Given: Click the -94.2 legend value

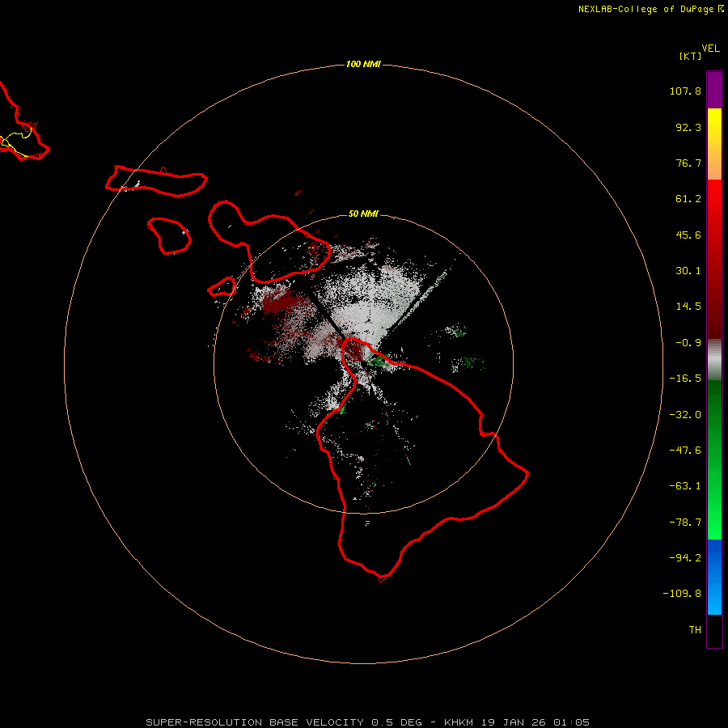Looking at the screenshot, I should (x=685, y=557).
